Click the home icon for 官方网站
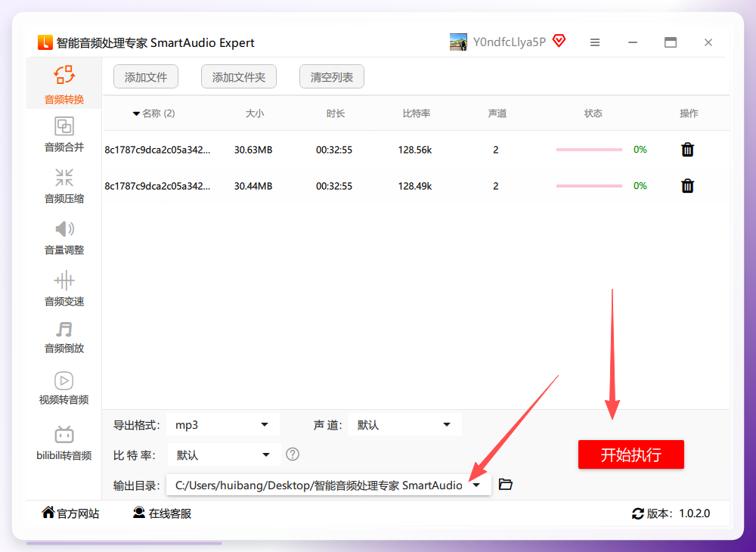 pyautogui.click(x=48, y=512)
